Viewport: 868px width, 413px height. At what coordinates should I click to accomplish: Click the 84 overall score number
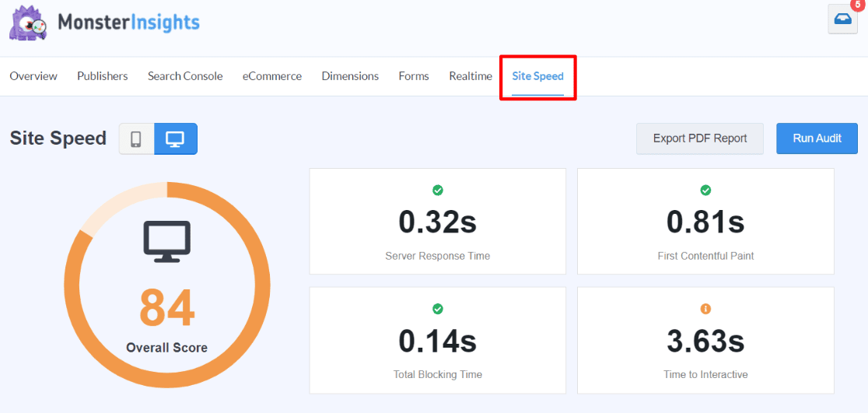(166, 309)
